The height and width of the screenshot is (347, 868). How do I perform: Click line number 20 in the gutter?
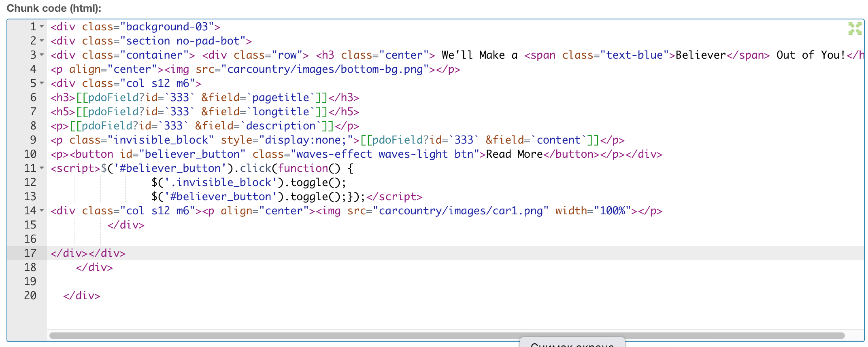click(x=30, y=296)
